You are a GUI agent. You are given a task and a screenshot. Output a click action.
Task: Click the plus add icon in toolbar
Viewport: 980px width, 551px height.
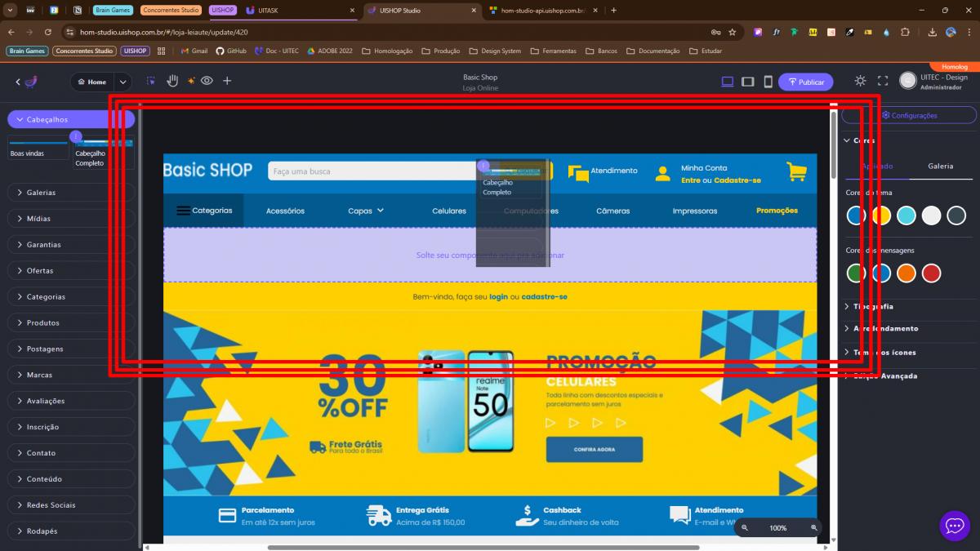tap(227, 81)
